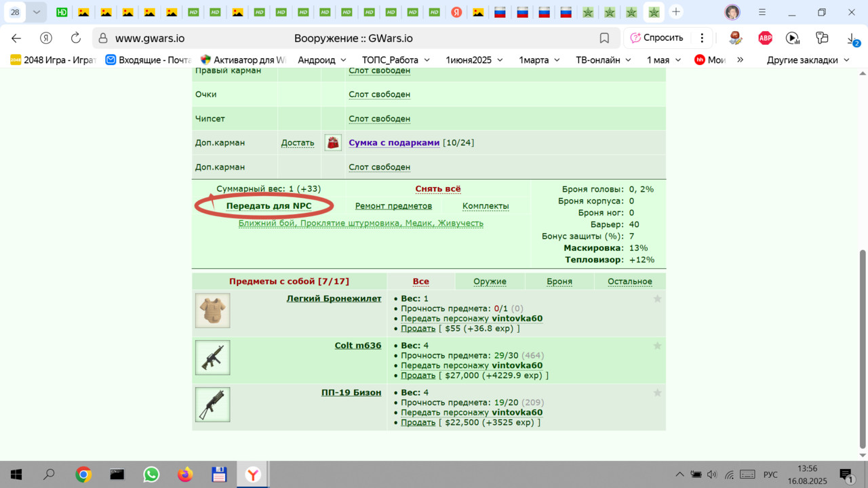868x488 pixels.
Task: Open the user profile avatar
Action: [x=732, y=12]
